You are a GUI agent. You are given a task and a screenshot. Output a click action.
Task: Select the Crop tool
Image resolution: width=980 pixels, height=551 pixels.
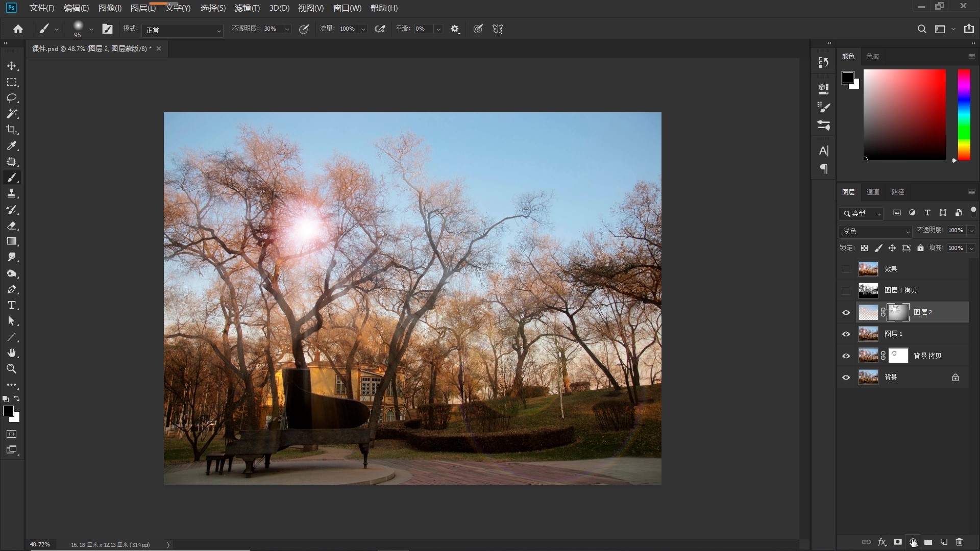(x=12, y=130)
